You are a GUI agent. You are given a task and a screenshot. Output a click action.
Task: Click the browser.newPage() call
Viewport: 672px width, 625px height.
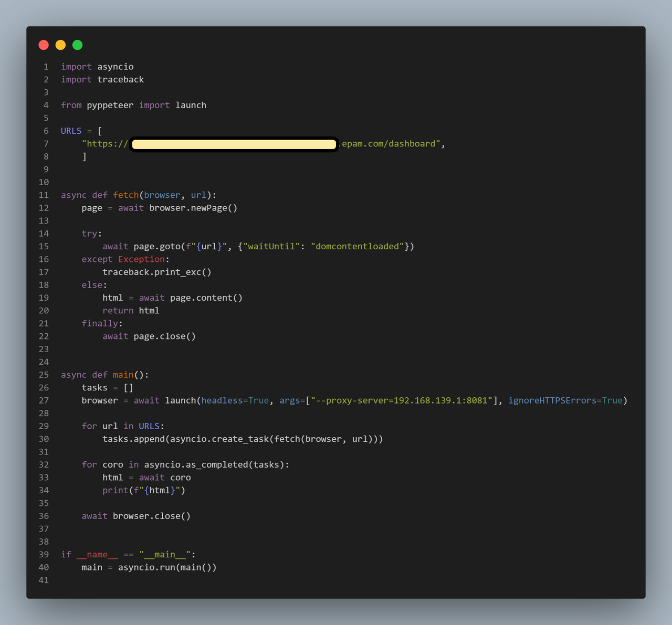click(193, 208)
